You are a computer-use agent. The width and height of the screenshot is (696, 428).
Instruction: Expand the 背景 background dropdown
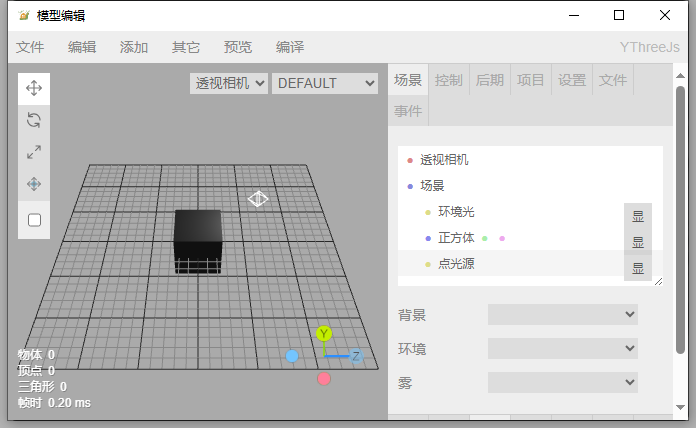click(562, 315)
